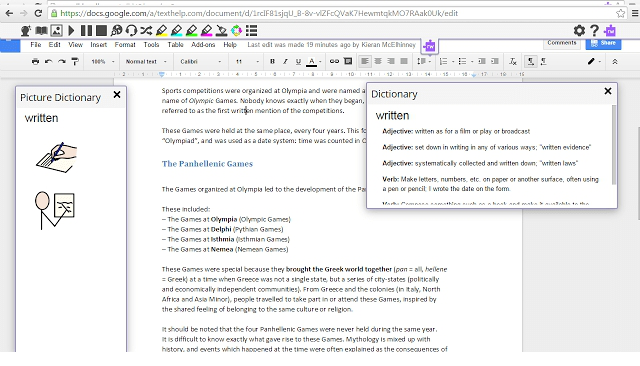Center align text
This screenshot has width=640, height=366.
[x=378, y=61]
